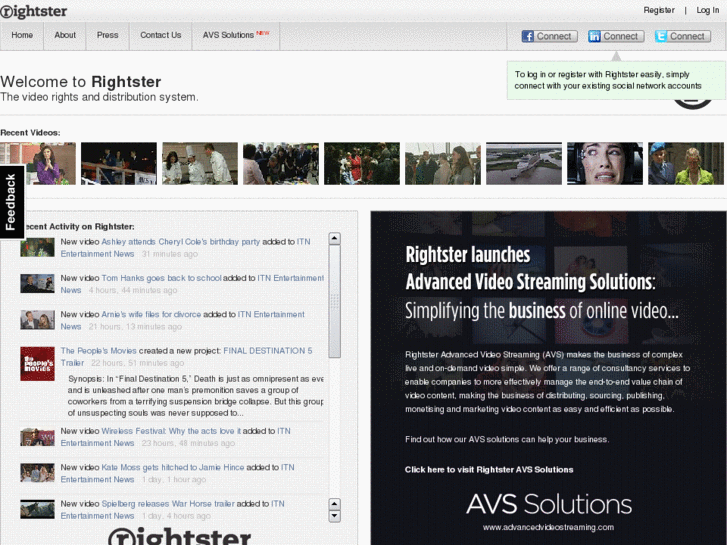Go to the Home menu item
The width and height of the screenshot is (727, 545).
point(22,35)
